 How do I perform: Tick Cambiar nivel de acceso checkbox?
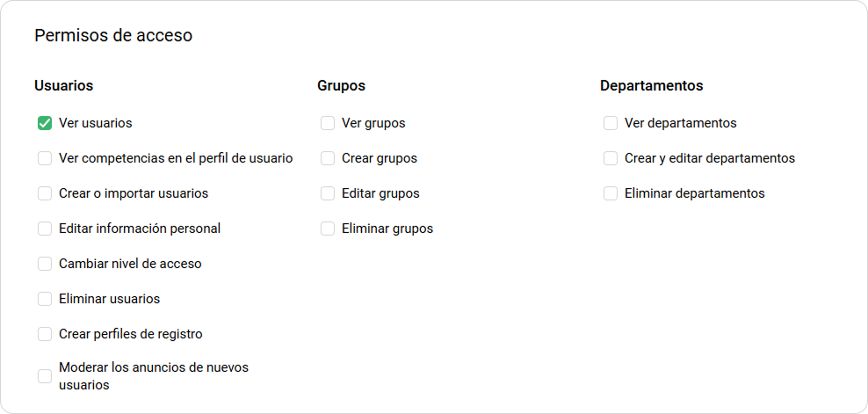[x=45, y=264]
